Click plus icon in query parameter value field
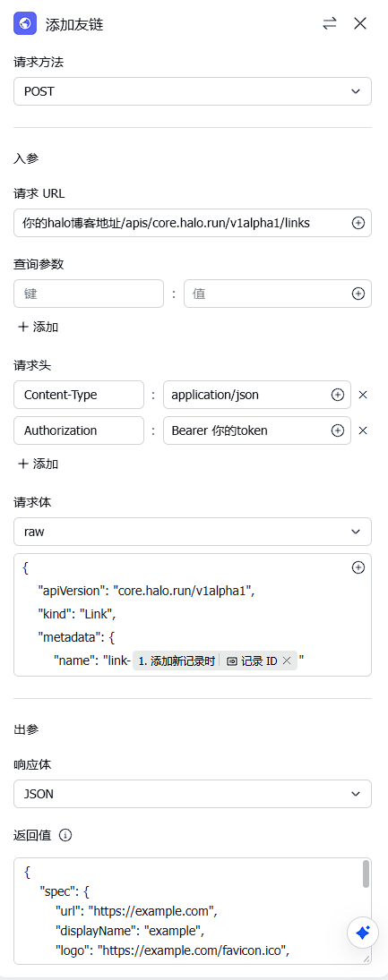This screenshot has width=388, height=980. [x=358, y=294]
